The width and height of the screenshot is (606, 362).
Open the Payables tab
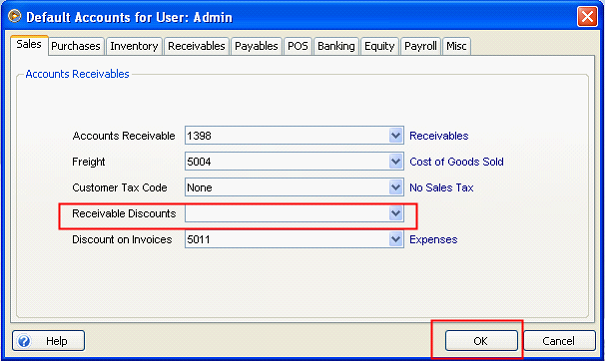pos(256,46)
